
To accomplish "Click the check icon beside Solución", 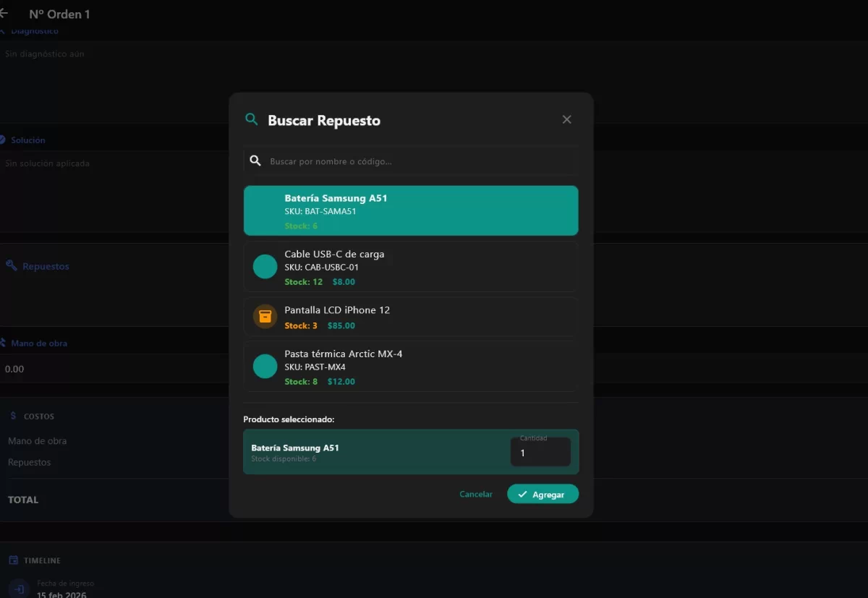I will [2, 140].
